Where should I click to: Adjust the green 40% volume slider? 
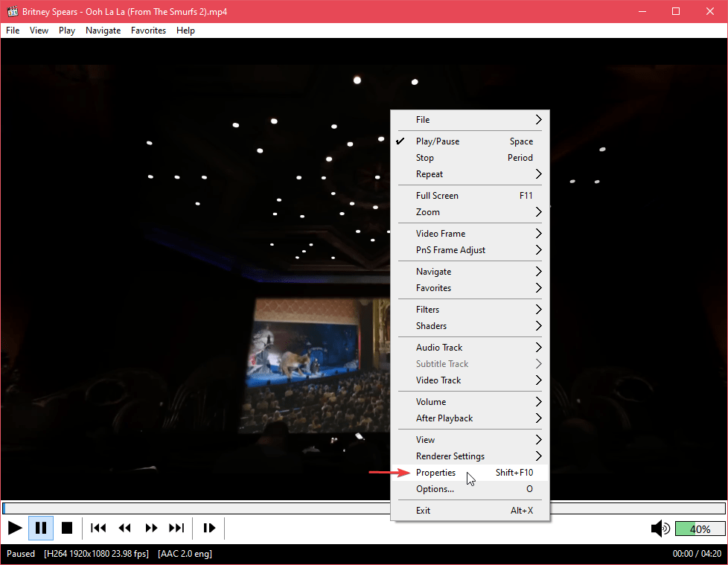click(x=700, y=529)
